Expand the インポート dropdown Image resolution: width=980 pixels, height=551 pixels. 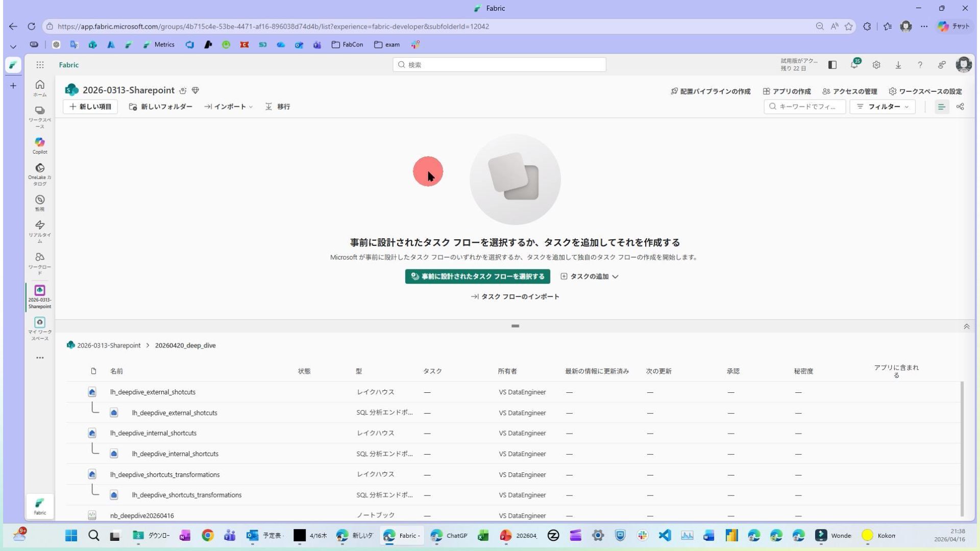tap(229, 107)
